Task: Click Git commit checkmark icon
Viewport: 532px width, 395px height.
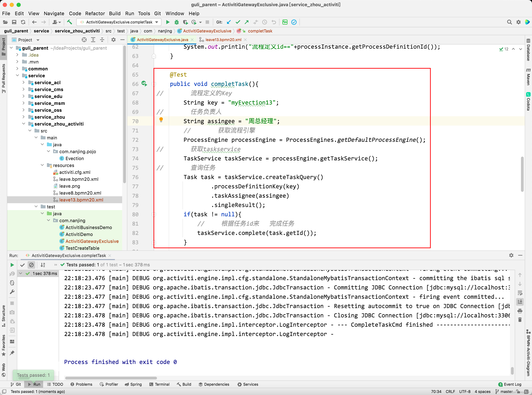Action: coord(238,22)
